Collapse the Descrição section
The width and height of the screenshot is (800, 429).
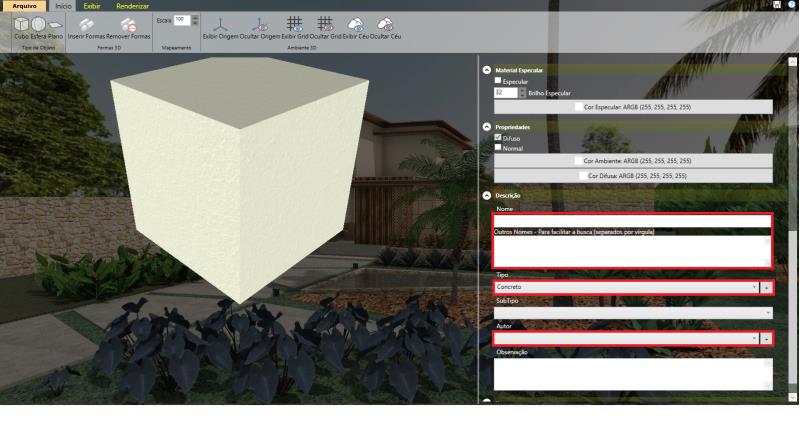pyautogui.click(x=487, y=195)
